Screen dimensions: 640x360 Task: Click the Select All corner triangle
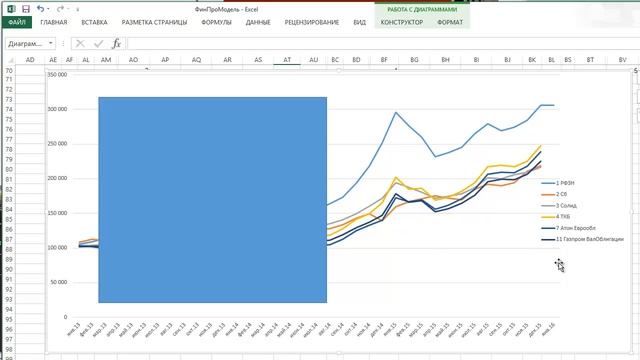(11, 60)
